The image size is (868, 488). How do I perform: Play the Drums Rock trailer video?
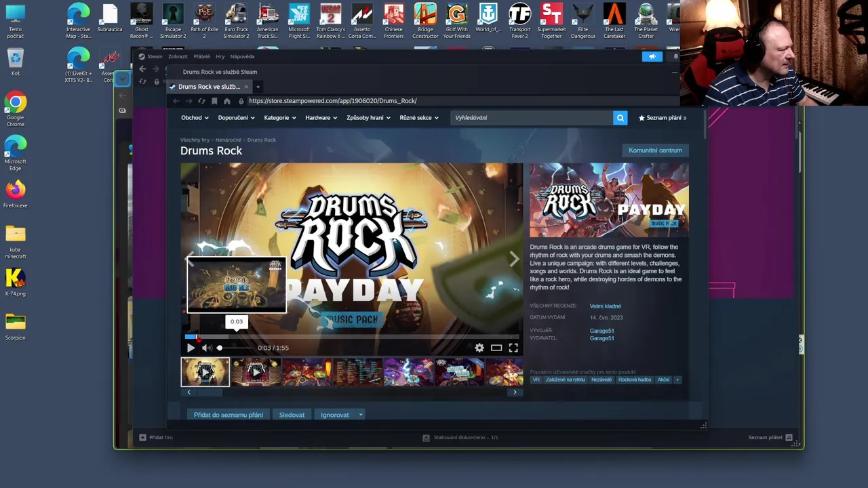[x=191, y=348]
